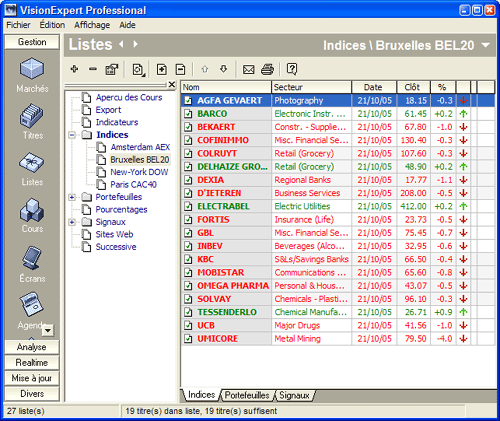This screenshot has width=500, height=421.
Task: Switch to the Portefeuilles bottom tab
Action: click(247, 395)
